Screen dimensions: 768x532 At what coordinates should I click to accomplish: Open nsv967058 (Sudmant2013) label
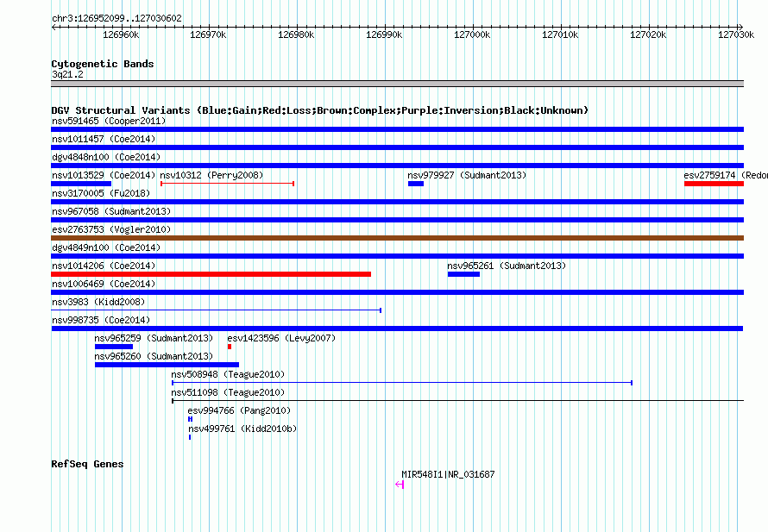(x=111, y=211)
